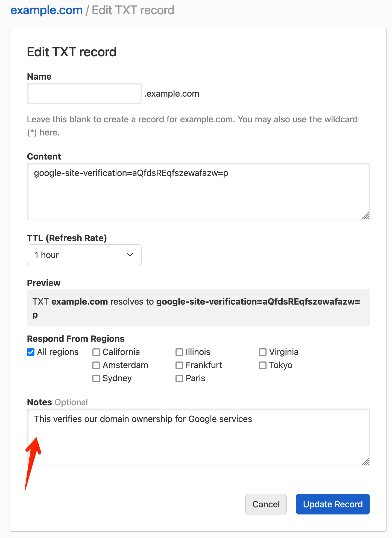Grab the Notes textarea resize handle
The width and height of the screenshot is (392, 538).
365,462
